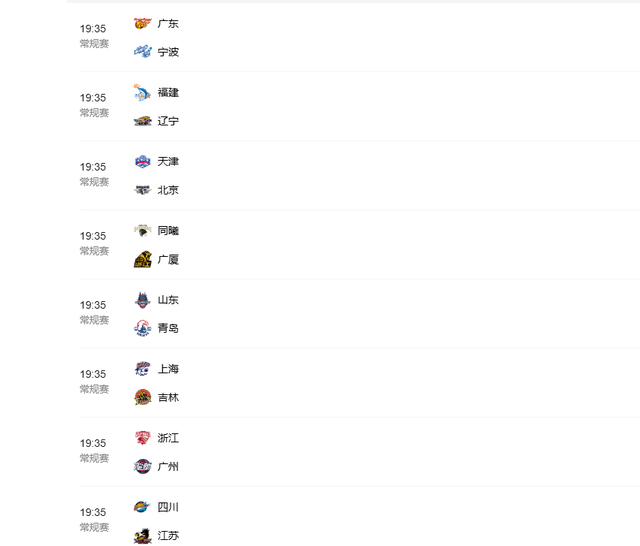Click the 宁波 team logo icon

pos(142,52)
